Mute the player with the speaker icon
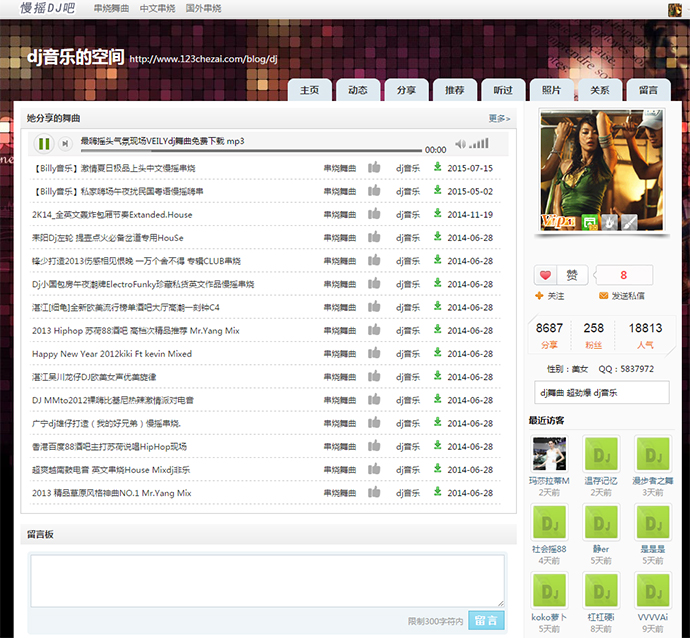The width and height of the screenshot is (690, 638). (460, 144)
